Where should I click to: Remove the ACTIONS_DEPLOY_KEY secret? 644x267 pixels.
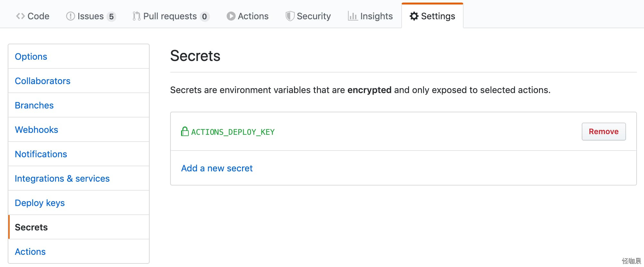[x=604, y=132]
